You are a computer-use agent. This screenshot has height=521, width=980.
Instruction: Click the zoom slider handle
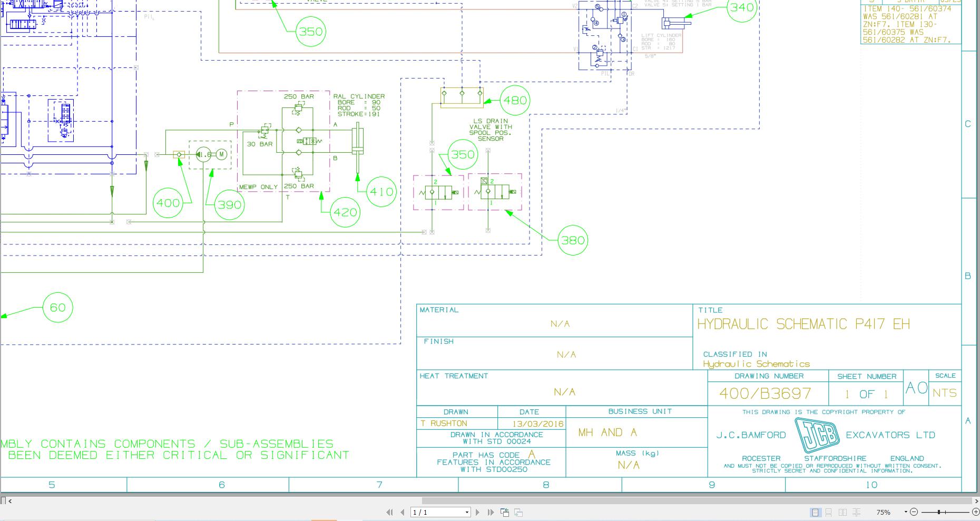click(x=939, y=512)
